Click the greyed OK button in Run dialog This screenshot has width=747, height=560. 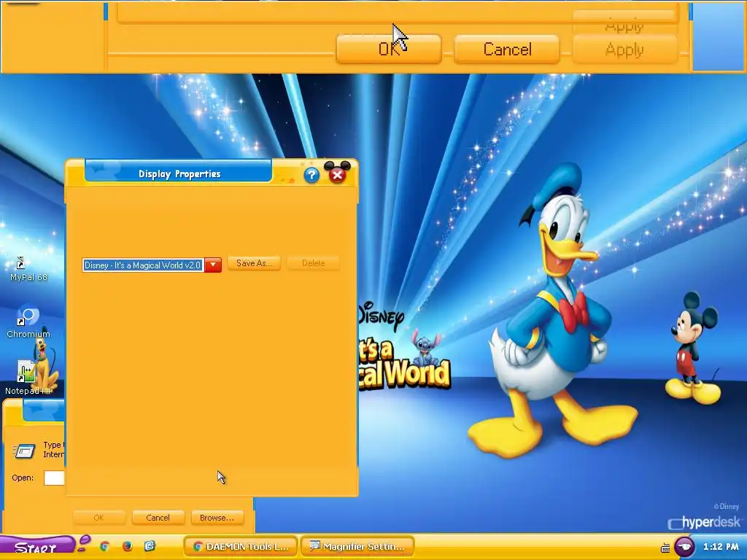click(99, 518)
